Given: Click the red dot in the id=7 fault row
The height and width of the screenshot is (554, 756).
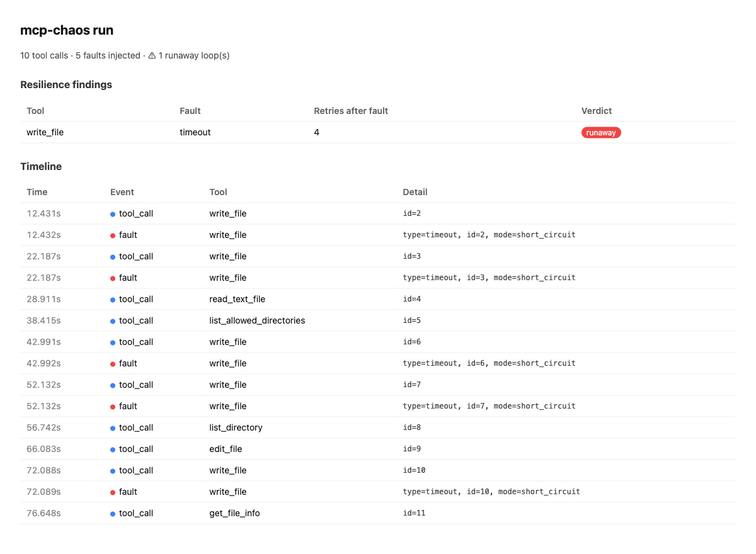Looking at the screenshot, I should click(x=113, y=407).
